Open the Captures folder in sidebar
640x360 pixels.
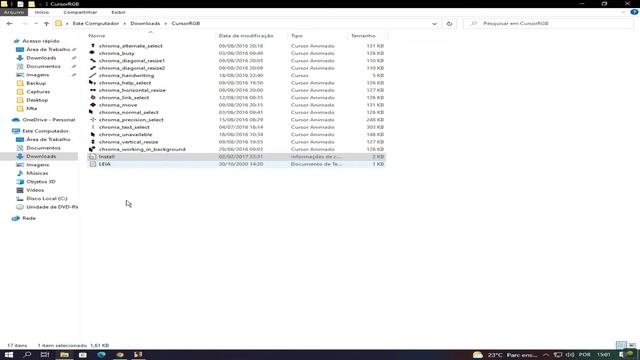[x=38, y=91]
